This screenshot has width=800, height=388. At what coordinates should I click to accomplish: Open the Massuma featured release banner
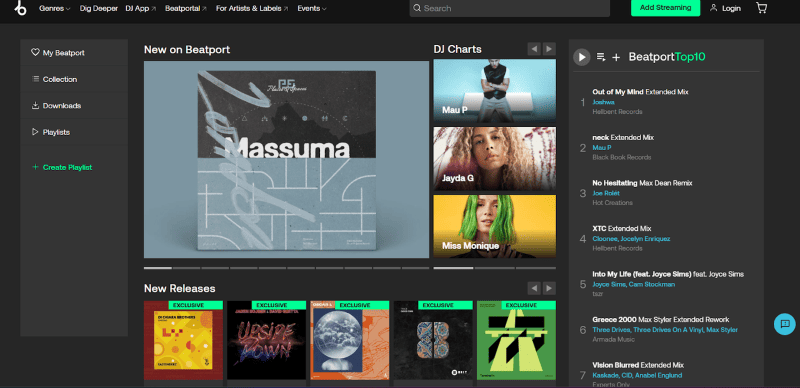[286, 159]
